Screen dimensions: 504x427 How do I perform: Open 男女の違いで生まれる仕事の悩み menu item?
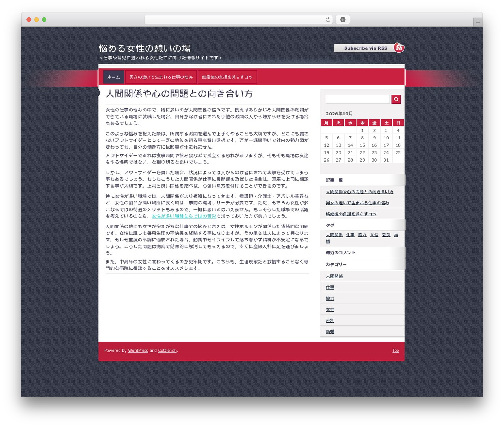coord(161,77)
